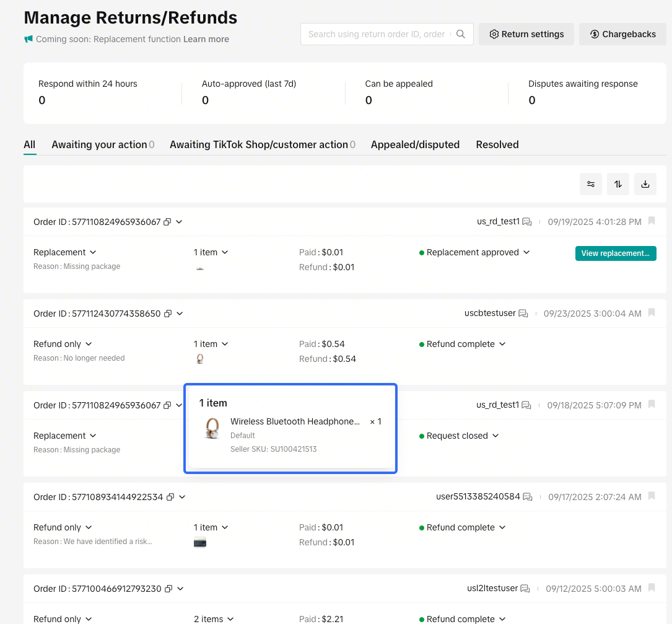Click the sort order icon
Viewport: 672px width, 624px height.
pos(618,184)
